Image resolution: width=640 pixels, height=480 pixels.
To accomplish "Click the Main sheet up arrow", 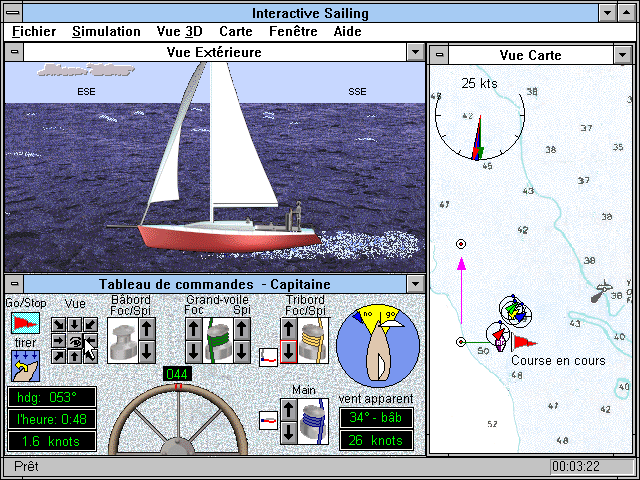I will [x=289, y=410].
